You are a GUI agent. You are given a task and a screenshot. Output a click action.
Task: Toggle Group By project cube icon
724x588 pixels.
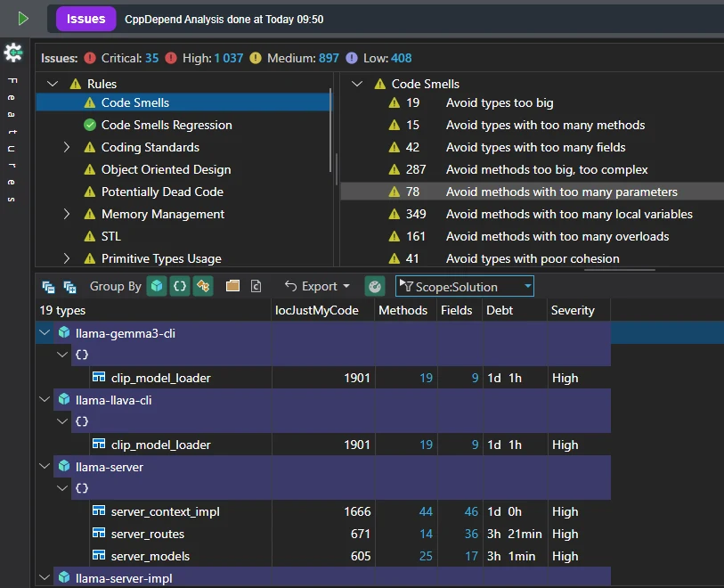pyautogui.click(x=157, y=286)
